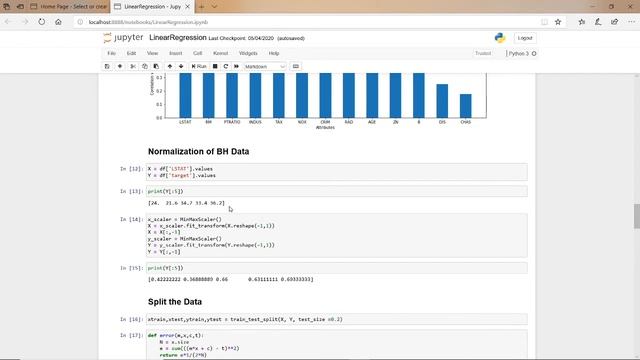Image resolution: width=640 pixels, height=360 pixels.
Task: Switch to the Home Page browser tab
Action: 69,7
